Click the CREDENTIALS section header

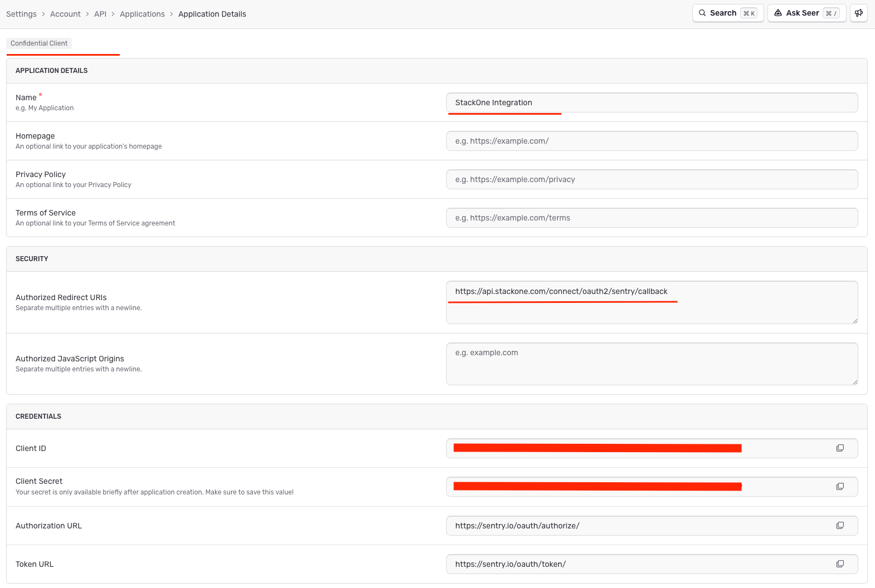(x=38, y=416)
